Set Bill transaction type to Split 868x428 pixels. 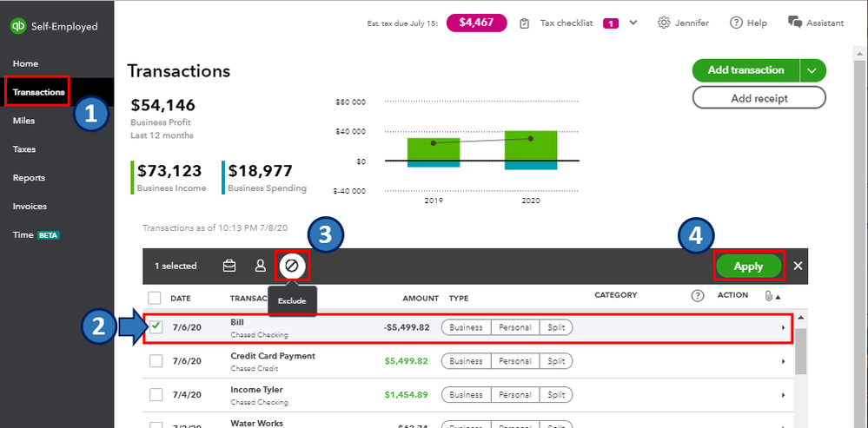pyautogui.click(x=556, y=327)
